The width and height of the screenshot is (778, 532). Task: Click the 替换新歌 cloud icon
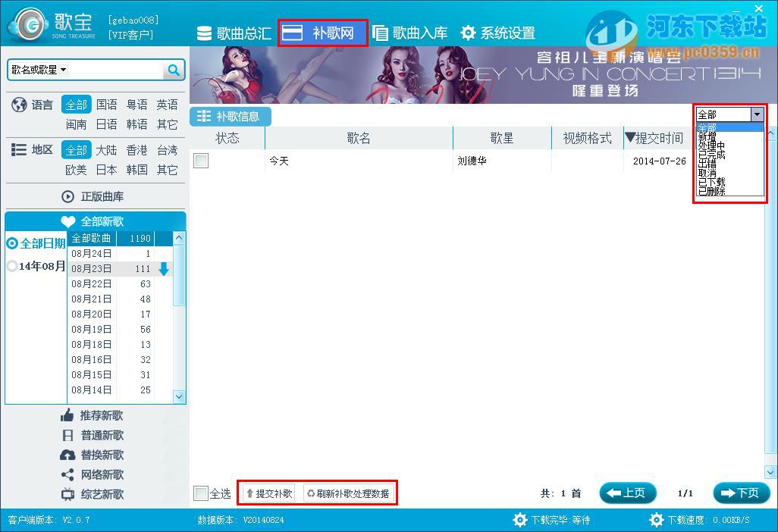68,454
